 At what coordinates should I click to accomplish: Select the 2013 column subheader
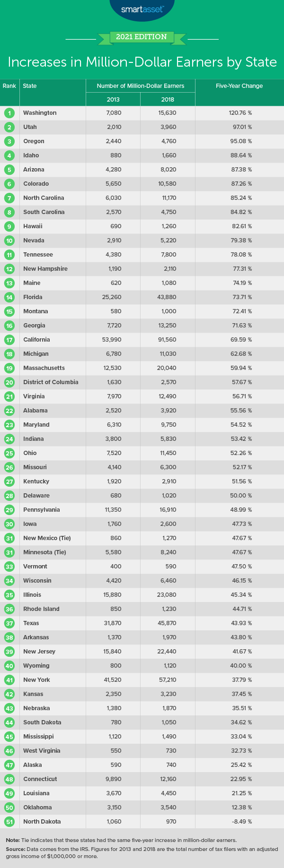(113, 100)
